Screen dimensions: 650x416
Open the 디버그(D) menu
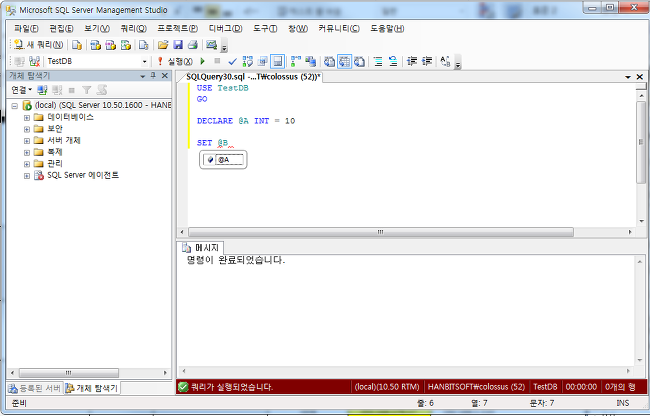(226, 29)
